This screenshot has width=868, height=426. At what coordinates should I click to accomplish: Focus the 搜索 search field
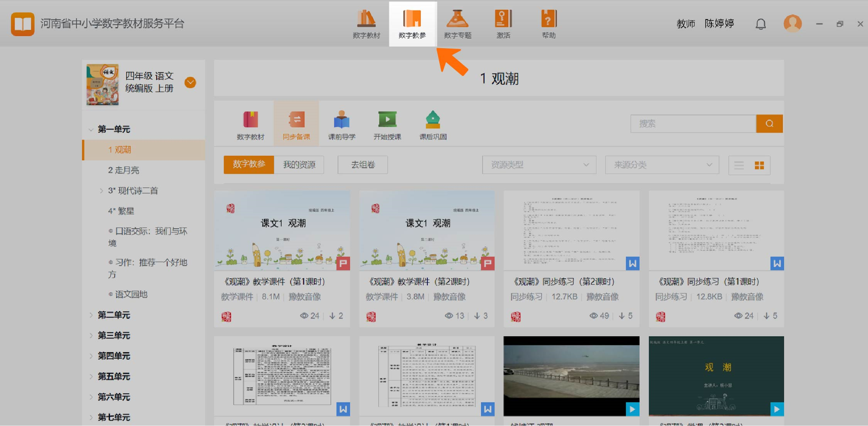(x=693, y=123)
